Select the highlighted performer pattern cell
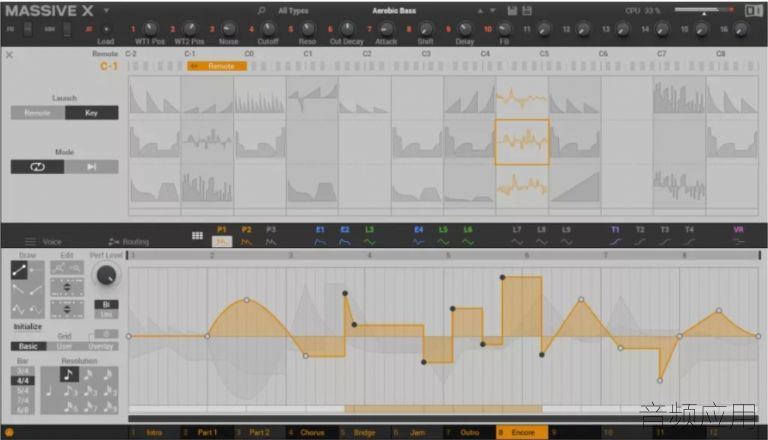The image size is (768, 440). point(522,142)
